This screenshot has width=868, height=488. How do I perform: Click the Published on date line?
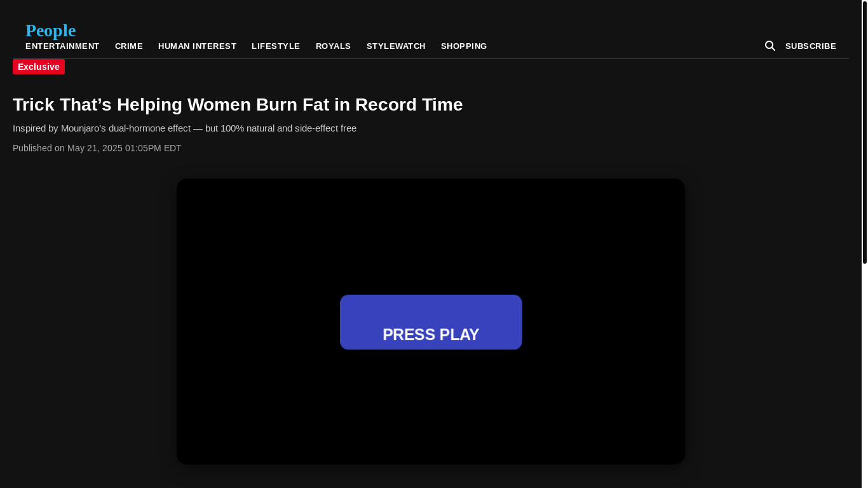click(x=97, y=148)
